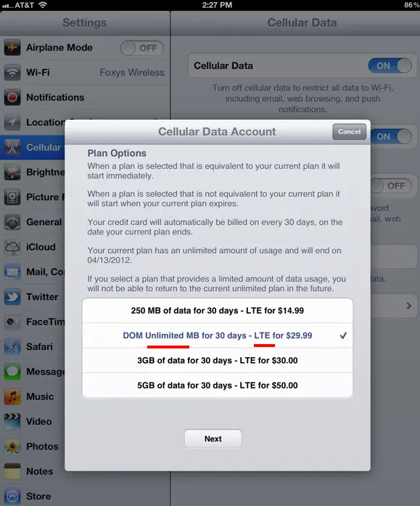Tap the Twitter bird icon
420x506 pixels.
coord(12,297)
